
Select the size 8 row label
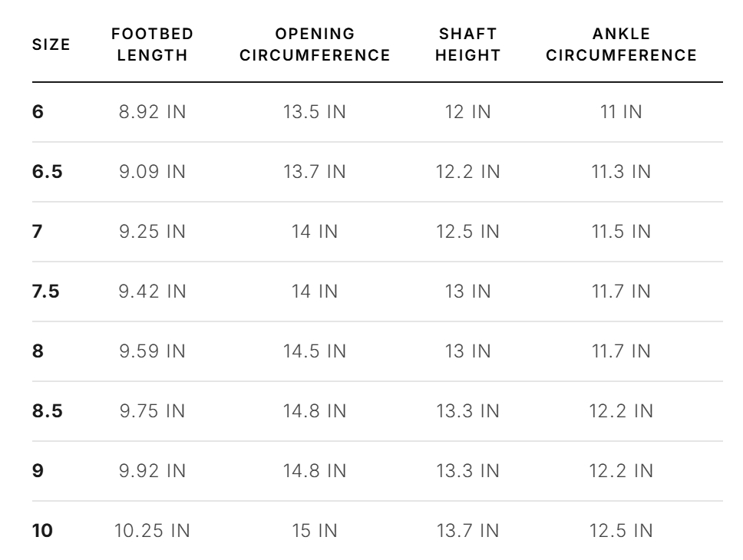coord(38,351)
